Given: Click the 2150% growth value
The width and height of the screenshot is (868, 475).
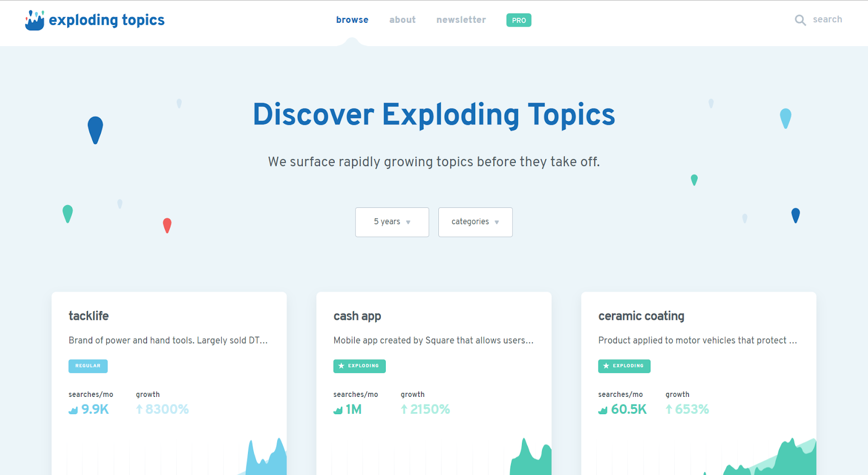Looking at the screenshot, I should coord(430,409).
